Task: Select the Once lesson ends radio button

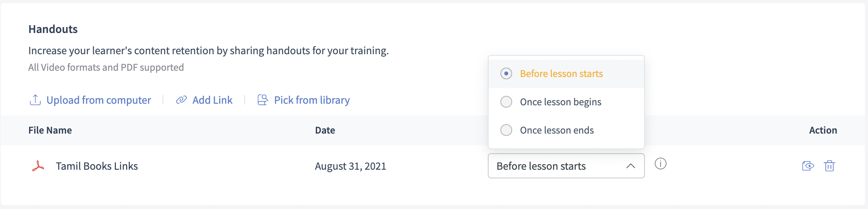Action: click(506, 130)
